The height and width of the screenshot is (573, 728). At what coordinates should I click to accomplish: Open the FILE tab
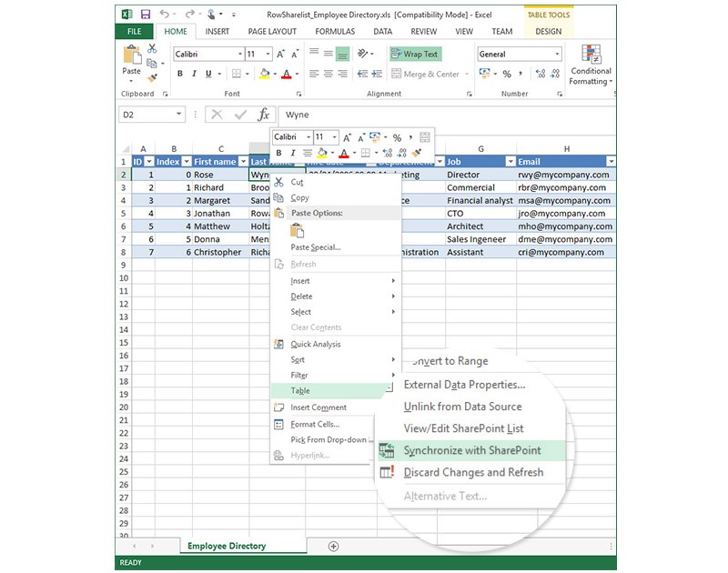pyautogui.click(x=134, y=31)
